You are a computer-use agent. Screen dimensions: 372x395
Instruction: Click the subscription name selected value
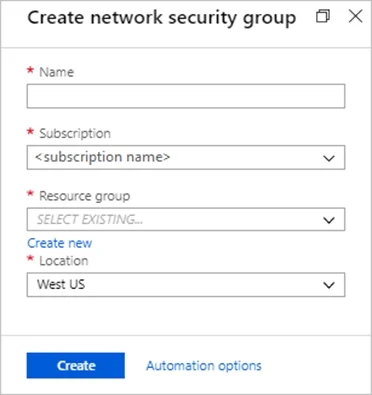(103, 157)
